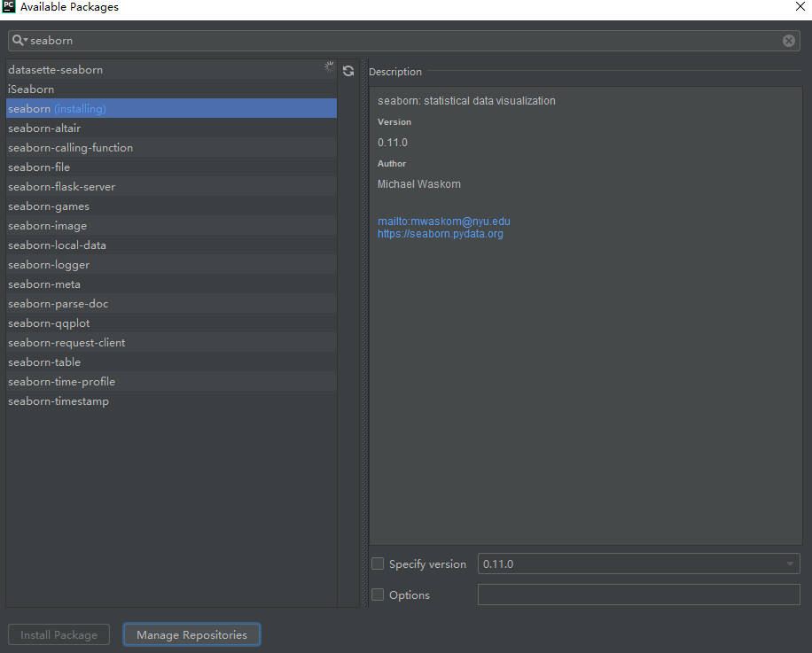Click the reload package list icon
Image resolution: width=812 pixels, height=653 pixels.
point(348,71)
